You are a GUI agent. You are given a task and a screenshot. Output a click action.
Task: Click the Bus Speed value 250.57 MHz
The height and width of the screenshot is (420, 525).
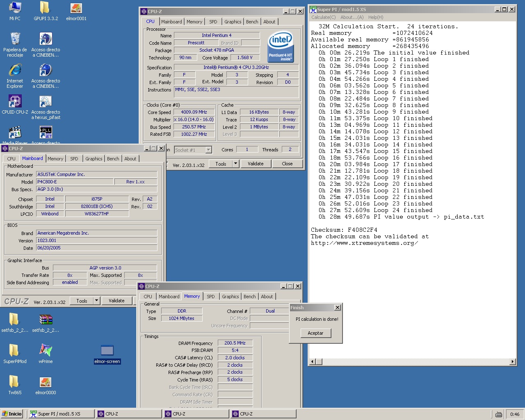point(194,127)
